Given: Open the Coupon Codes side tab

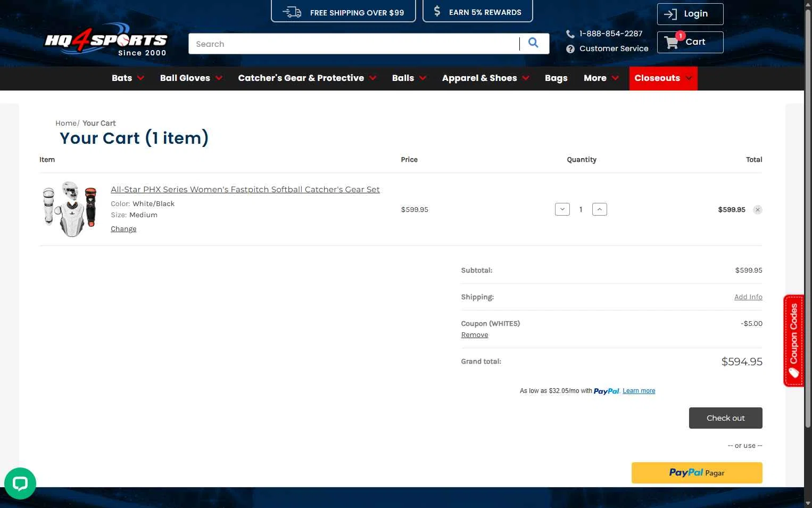Looking at the screenshot, I should pyautogui.click(x=793, y=341).
